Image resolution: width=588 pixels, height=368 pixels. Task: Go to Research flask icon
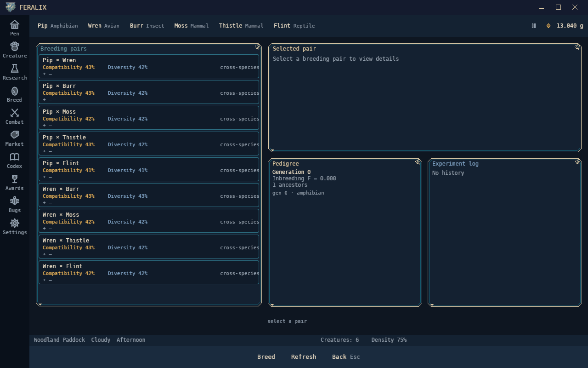[15, 72]
